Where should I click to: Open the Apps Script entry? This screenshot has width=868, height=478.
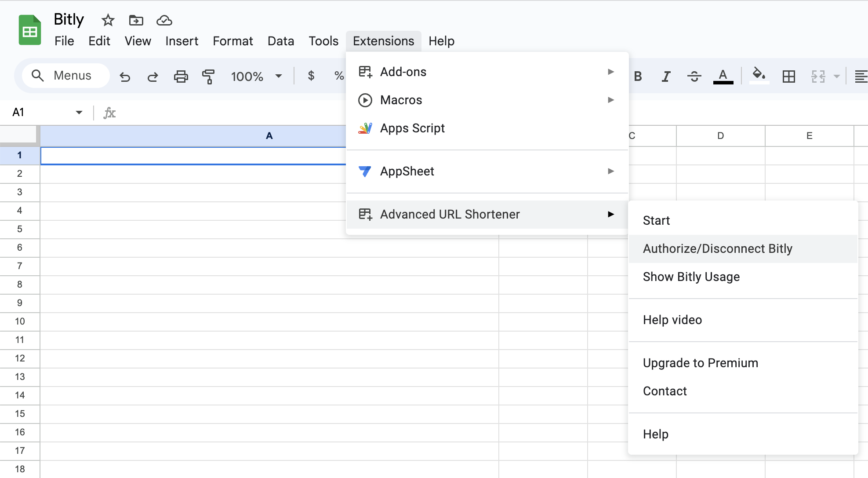point(412,128)
